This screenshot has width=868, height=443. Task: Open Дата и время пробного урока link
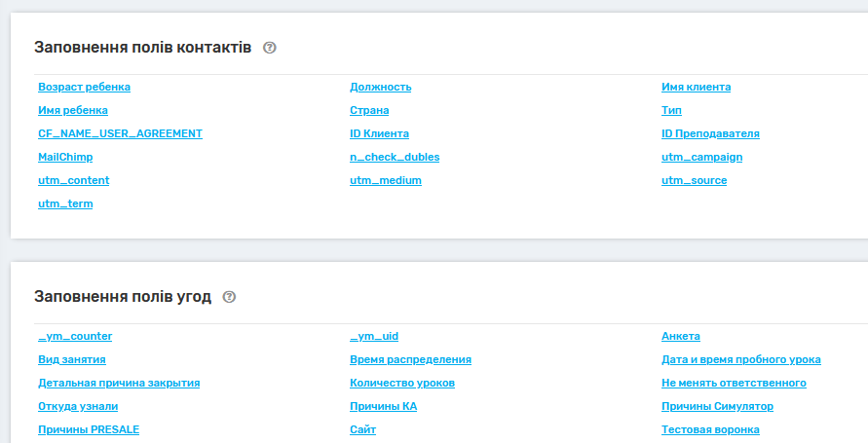point(740,359)
